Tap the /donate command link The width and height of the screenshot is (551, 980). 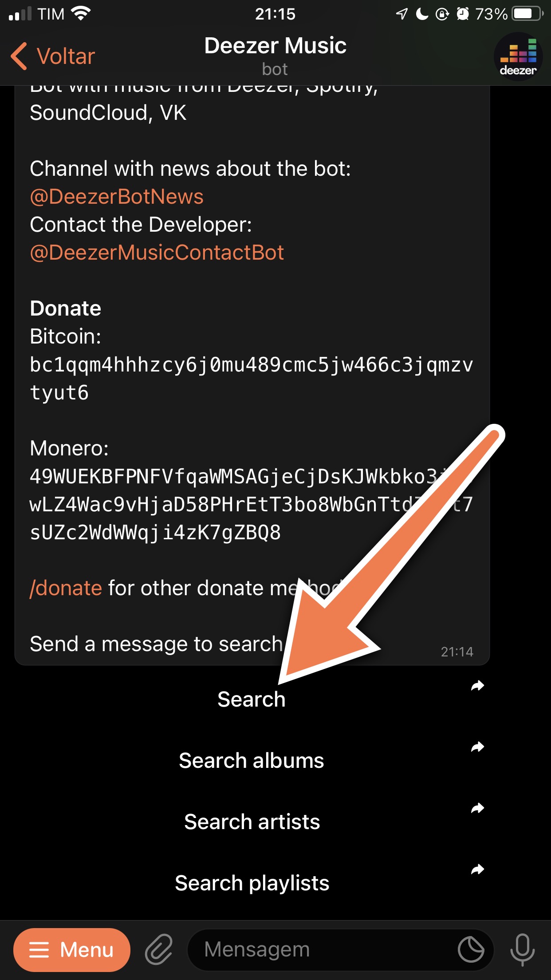(x=66, y=588)
